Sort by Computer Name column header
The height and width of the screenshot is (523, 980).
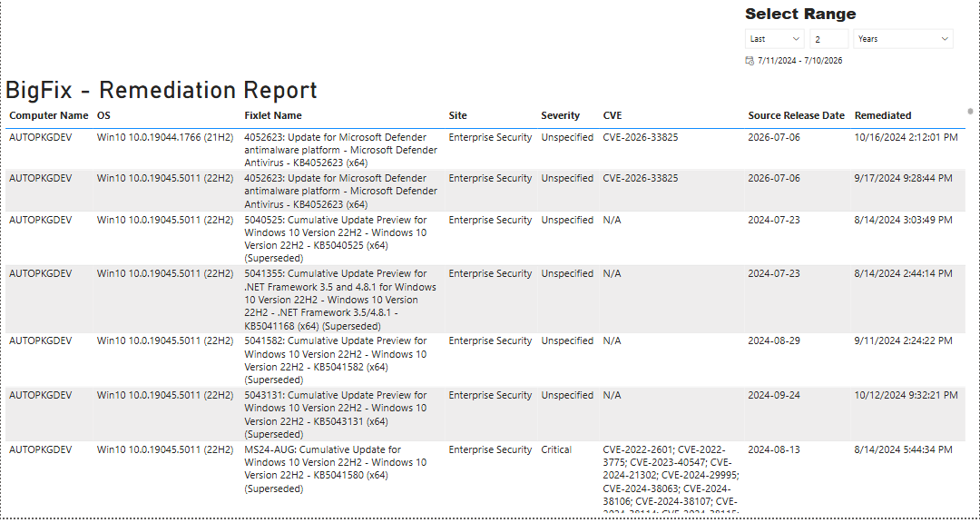tap(49, 115)
